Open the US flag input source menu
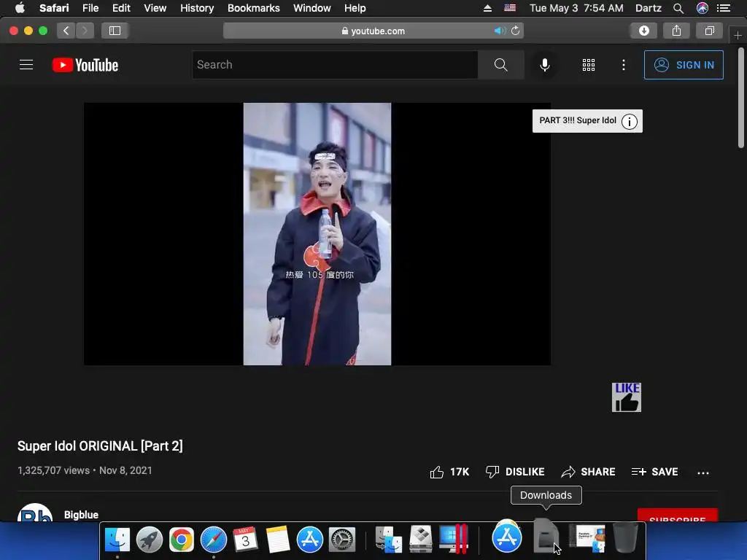 click(510, 8)
